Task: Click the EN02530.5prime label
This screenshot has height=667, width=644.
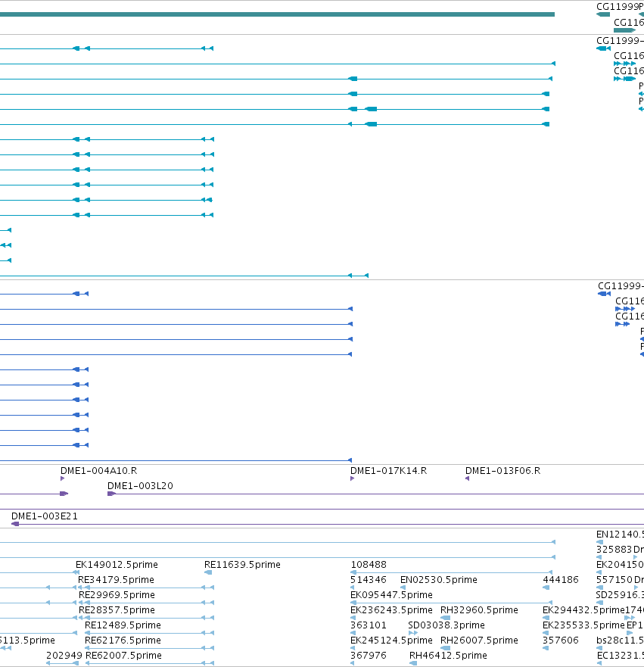Action: (x=439, y=580)
